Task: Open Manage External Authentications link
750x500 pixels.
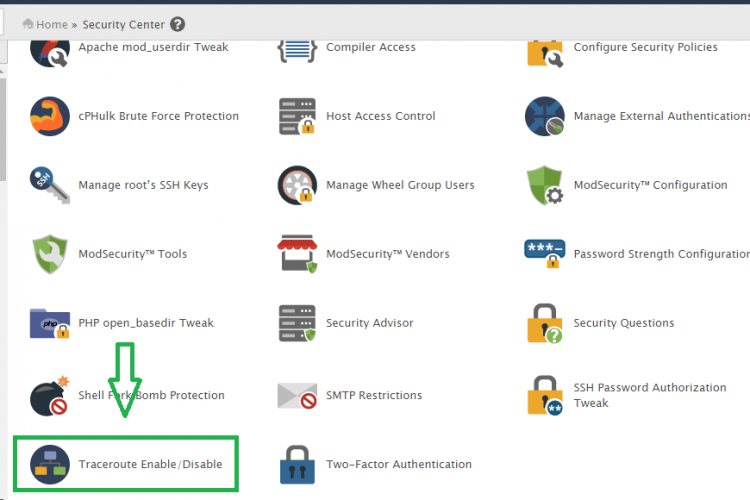Action: [x=662, y=116]
